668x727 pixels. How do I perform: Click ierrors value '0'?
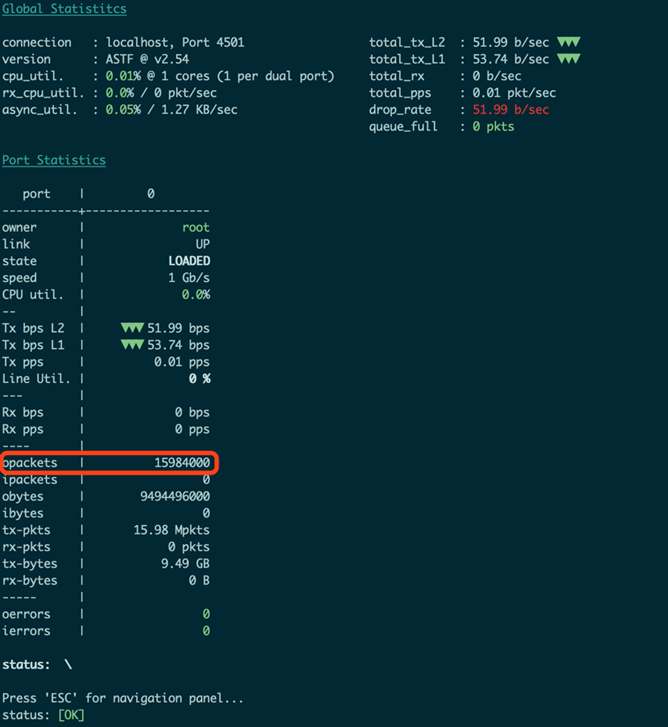(x=206, y=631)
